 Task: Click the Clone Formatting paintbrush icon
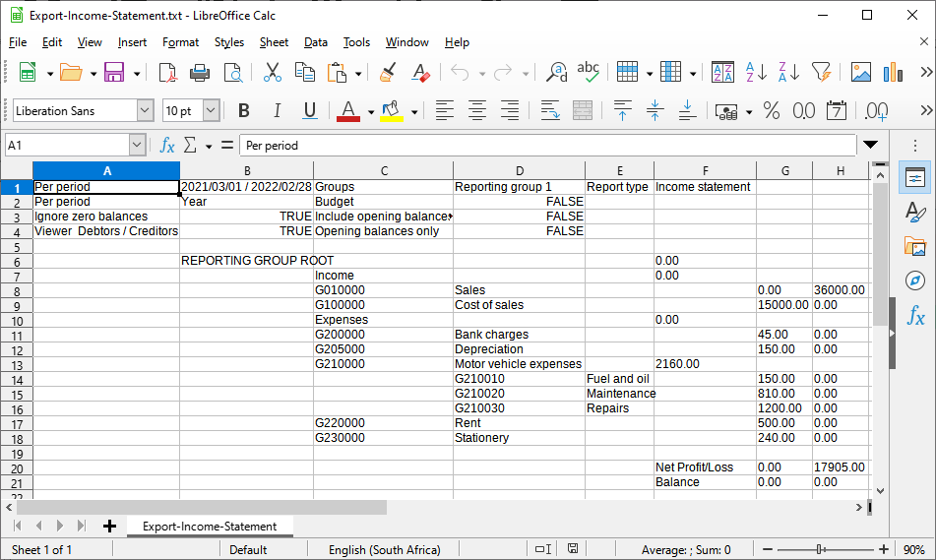click(388, 73)
